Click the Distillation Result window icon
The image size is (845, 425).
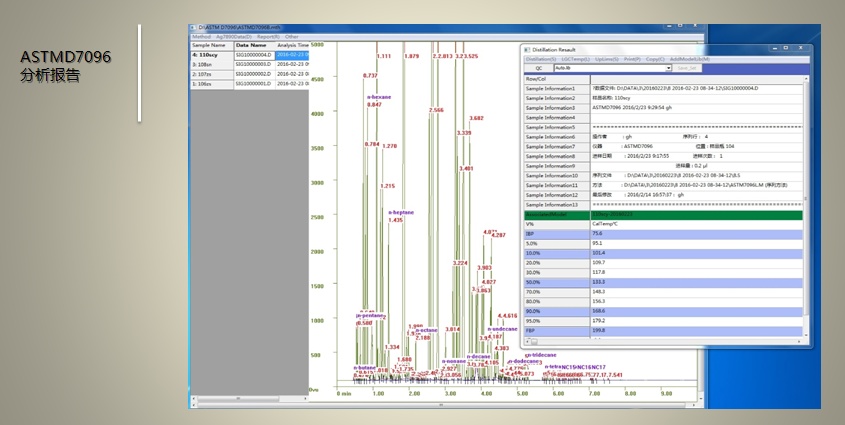click(527, 48)
